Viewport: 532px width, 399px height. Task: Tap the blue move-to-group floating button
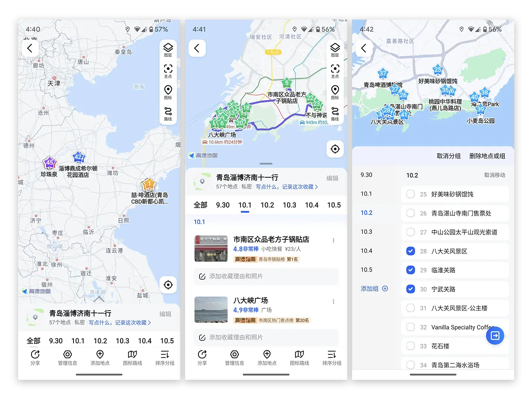495,335
